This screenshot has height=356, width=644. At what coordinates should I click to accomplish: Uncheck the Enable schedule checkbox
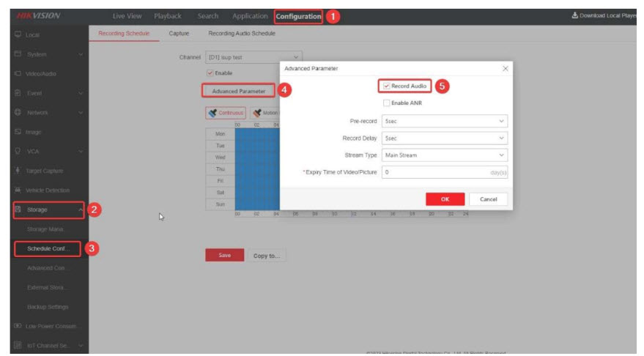pos(211,73)
